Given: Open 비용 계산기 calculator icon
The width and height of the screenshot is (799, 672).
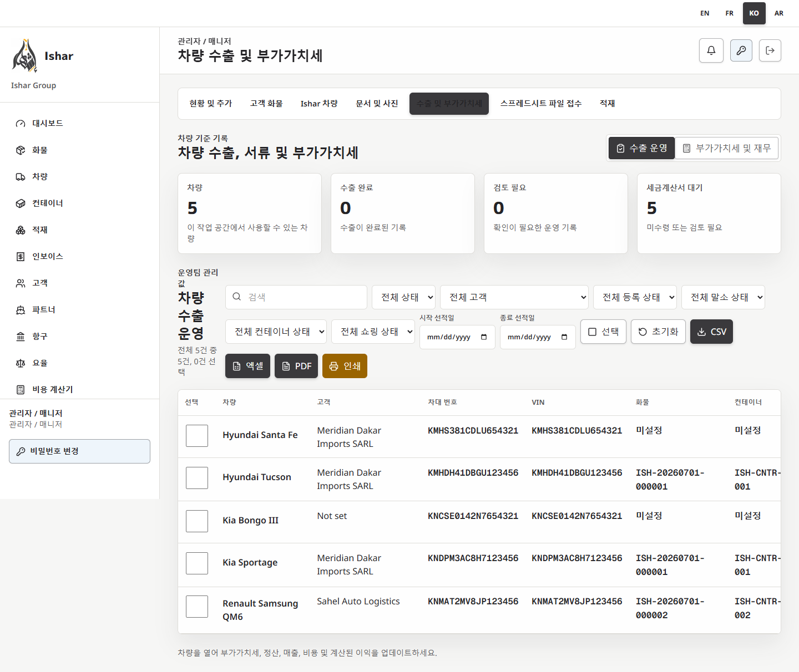Looking at the screenshot, I should coord(21,390).
